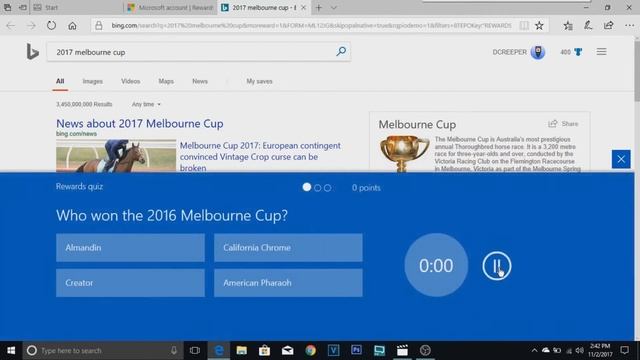
Task: Click the horse racing news thumbnail
Action: pyautogui.click(x=116, y=156)
